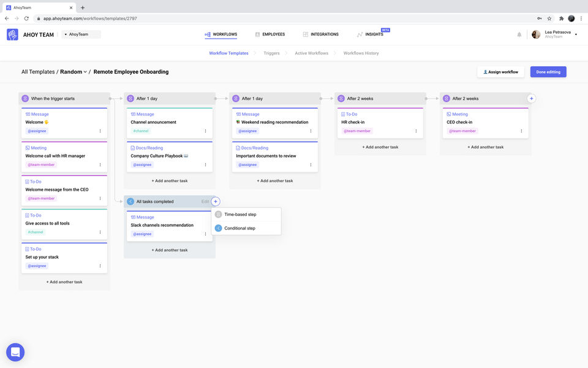Add another task under CEO check-in column
588x368 pixels.
point(486,147)
